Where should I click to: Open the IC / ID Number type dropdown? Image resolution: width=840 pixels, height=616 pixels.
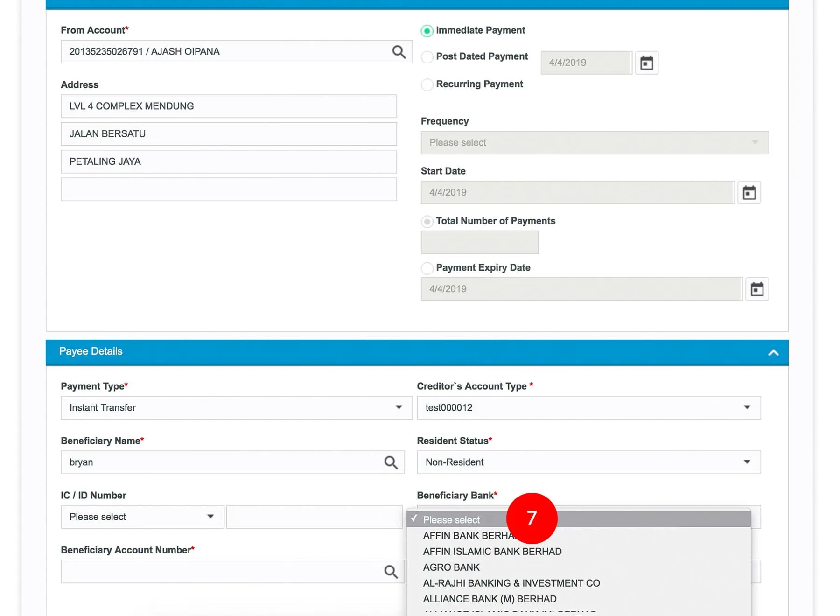(x=142, y=517)
